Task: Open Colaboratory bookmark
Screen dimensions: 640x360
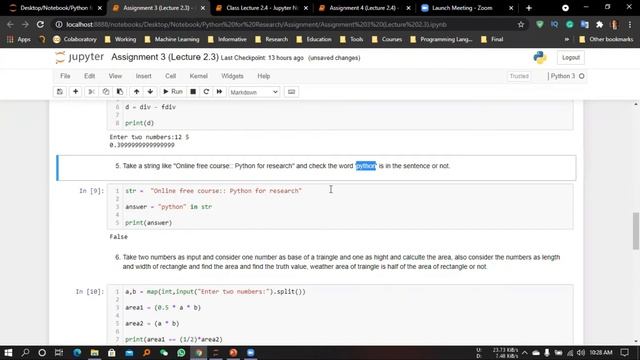Action: click(75, 40)
